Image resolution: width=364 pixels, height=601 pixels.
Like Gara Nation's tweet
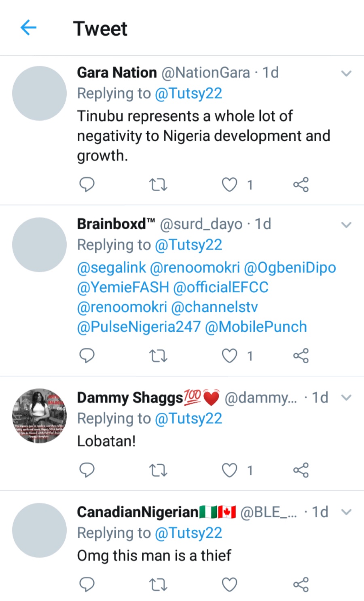coord(229,185)
